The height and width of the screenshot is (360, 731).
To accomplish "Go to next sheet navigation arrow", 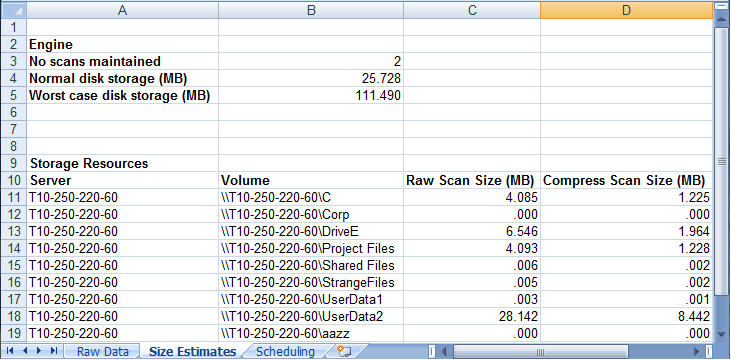I will (39, 351).
